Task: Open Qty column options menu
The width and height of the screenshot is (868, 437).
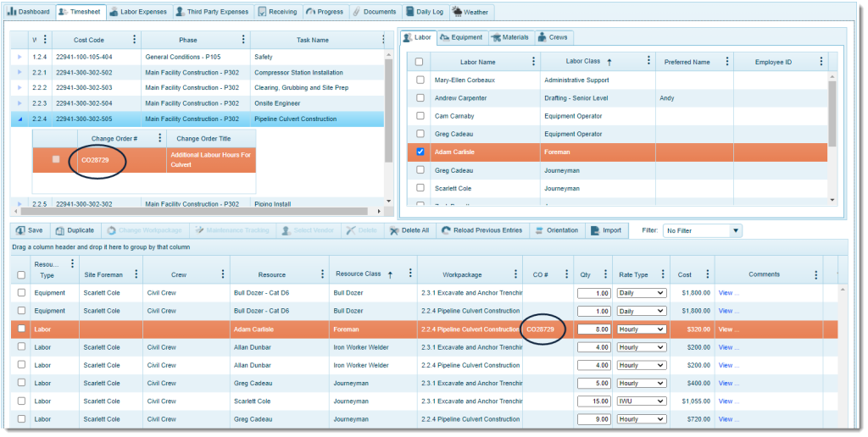Action: click(x=605, y=274)
